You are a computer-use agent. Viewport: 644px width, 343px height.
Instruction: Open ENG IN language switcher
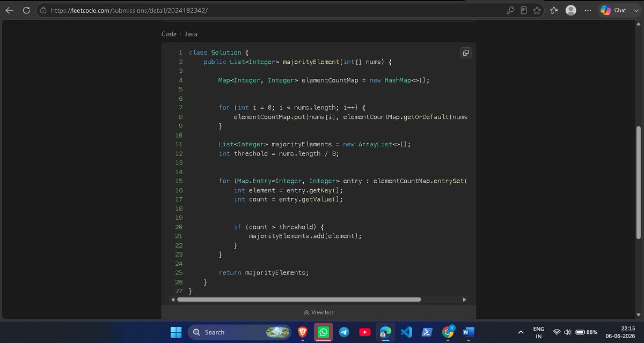pyautogui.click(x=538, y=332)
